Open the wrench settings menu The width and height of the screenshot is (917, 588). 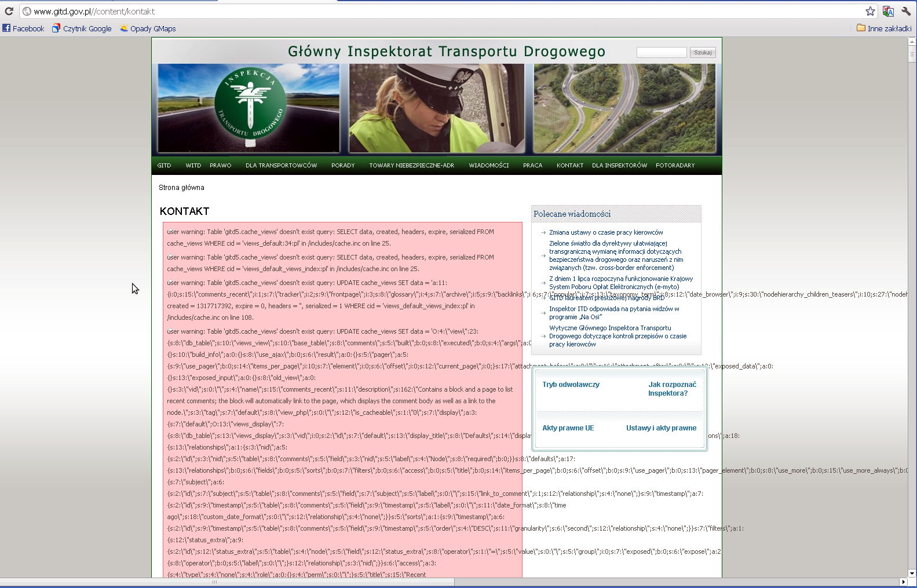(906, 11)
